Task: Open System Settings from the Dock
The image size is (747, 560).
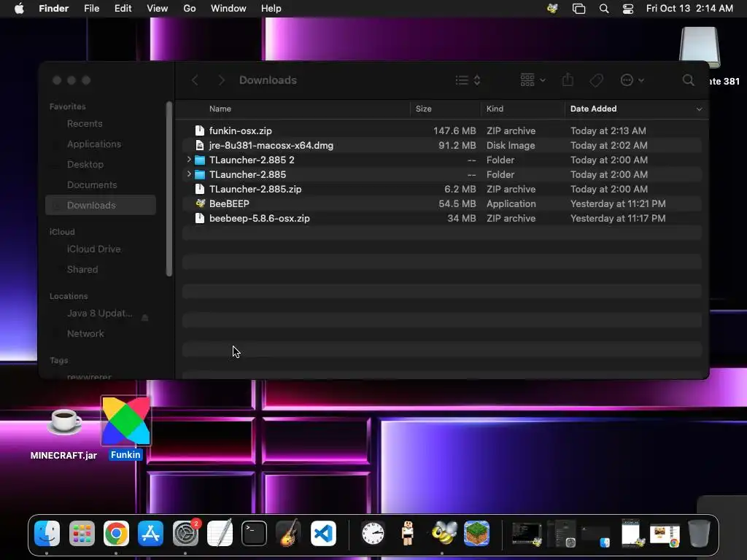Action: [185, 533]
